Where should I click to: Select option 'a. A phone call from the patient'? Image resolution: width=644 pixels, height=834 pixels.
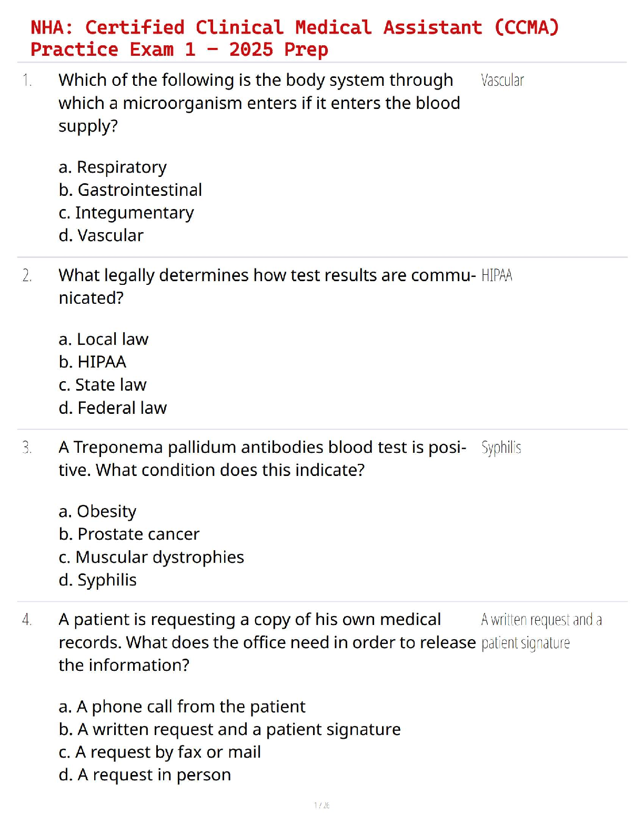click(182, 707)
